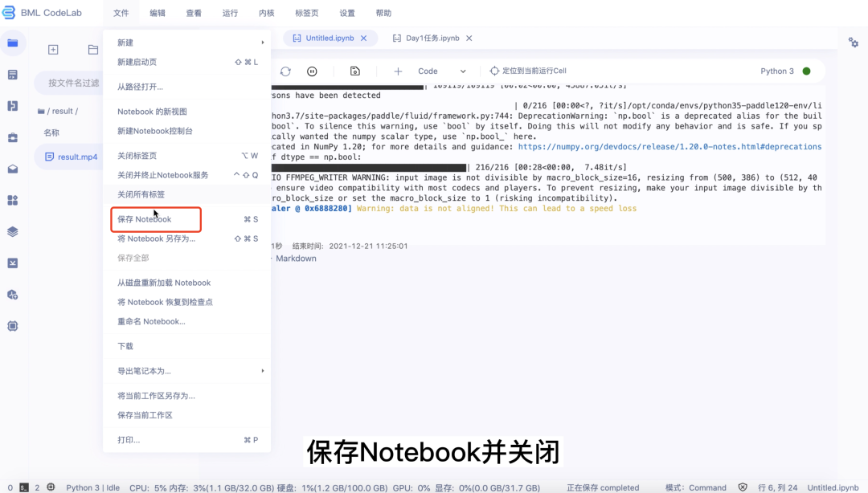Click the third left sidebar icon
The width and height of the screenshot is (868, 493).
click(13, 106)
